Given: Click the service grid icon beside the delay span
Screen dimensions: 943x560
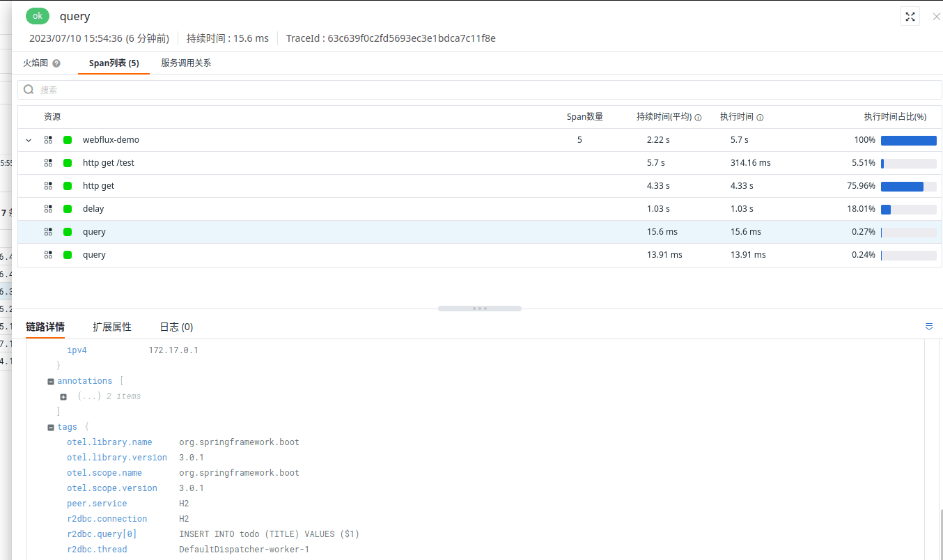Looking at the screenshot, I should [x=47, y=208].
